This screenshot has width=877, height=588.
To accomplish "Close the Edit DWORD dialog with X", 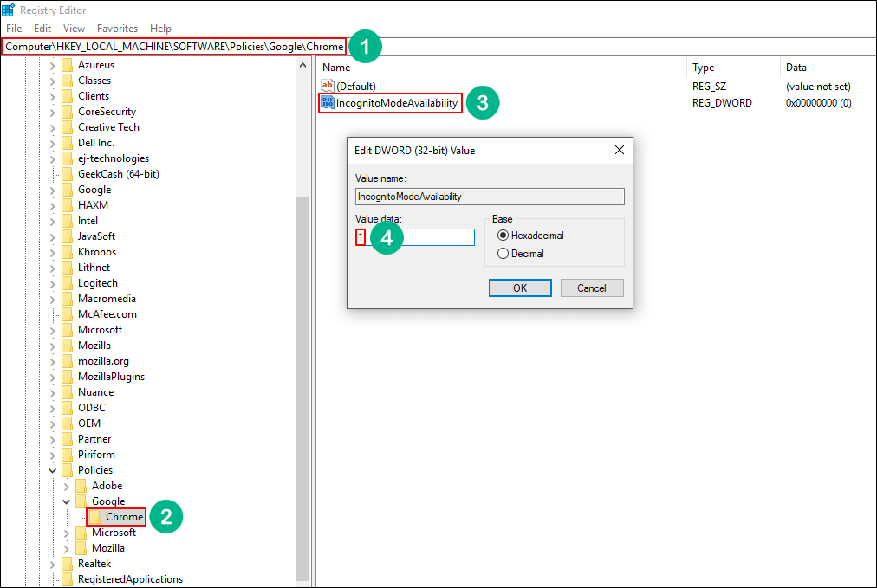I will (619, 150).
